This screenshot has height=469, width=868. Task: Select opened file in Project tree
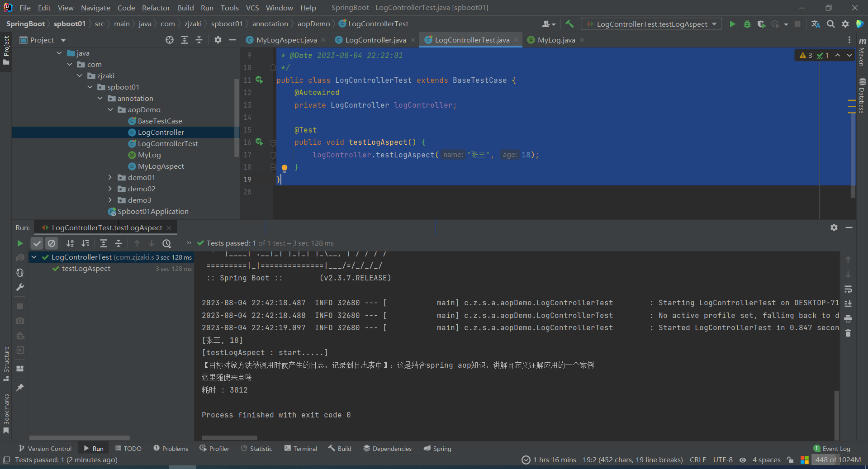click(170, 40)
